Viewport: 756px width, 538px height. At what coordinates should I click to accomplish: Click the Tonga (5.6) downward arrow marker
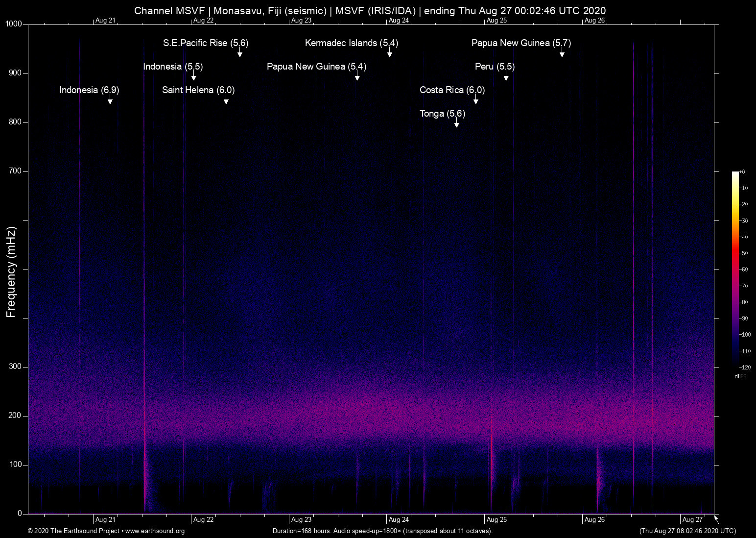457,124
